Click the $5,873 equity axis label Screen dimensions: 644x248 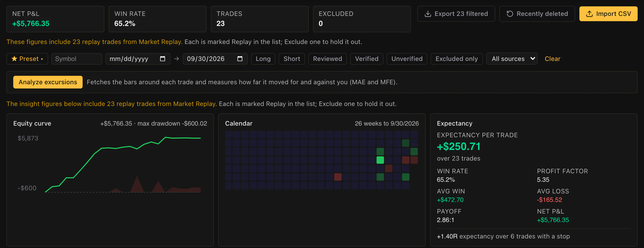(x=28, y=138)
